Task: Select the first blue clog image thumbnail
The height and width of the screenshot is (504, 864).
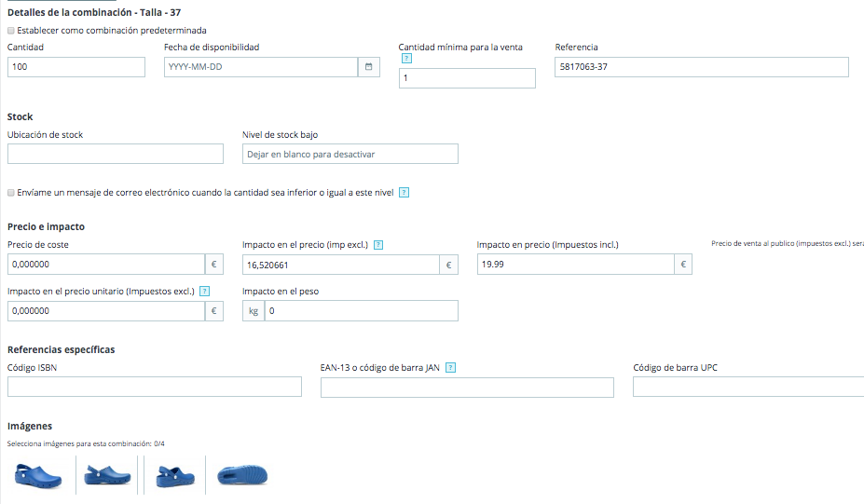Action: click(38, 475)
